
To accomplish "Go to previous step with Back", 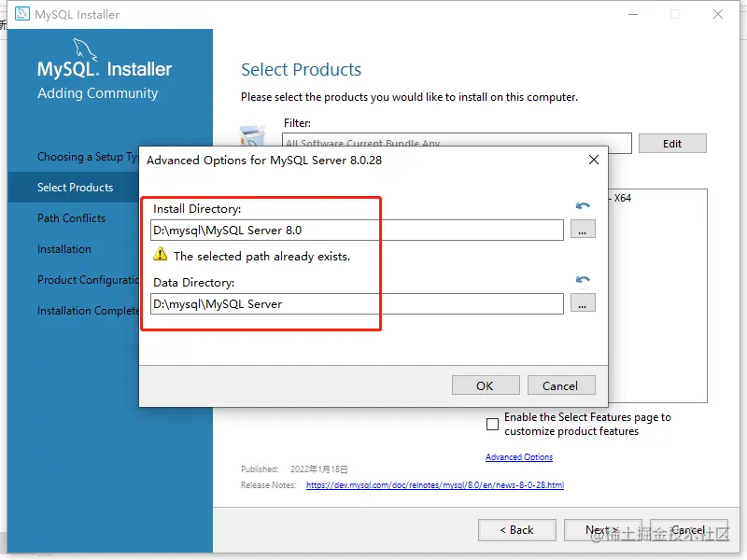I will [x=517, y=530].
